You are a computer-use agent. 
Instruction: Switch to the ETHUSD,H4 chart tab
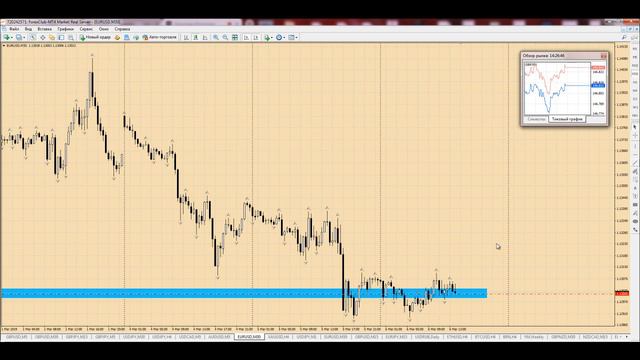coord(457,337)
